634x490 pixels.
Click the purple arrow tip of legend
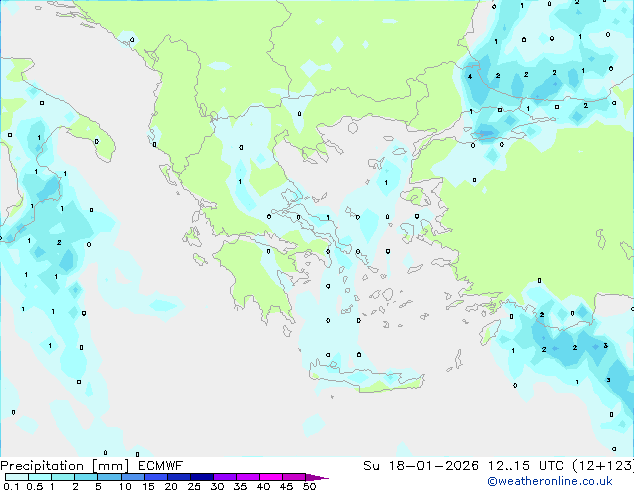coord(317,478)
